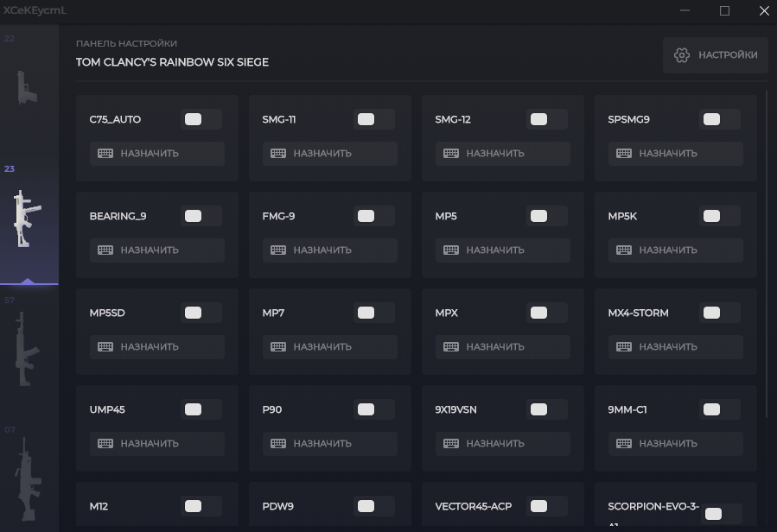Click keyboard icon under SMG-12

click(x=451, y=154)
